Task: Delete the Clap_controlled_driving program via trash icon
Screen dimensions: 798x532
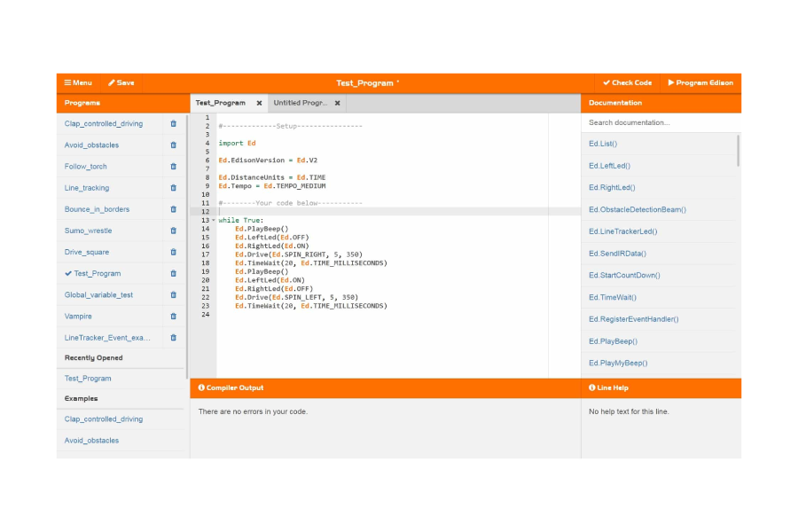Action: pos(173,124)
